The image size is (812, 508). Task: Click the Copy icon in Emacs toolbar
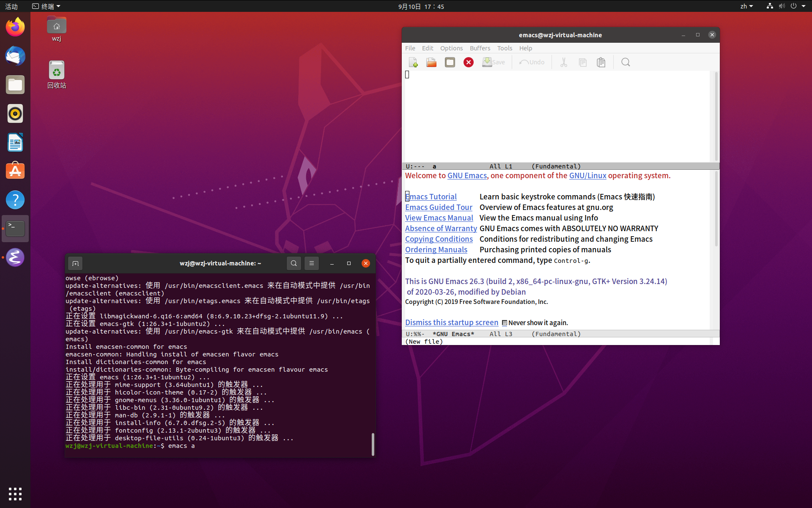point(582,62)
